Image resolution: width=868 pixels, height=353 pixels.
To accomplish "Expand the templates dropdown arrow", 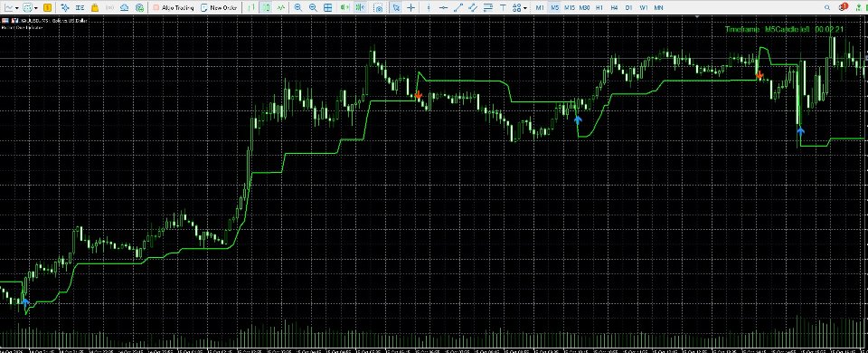I will point(36,8).
